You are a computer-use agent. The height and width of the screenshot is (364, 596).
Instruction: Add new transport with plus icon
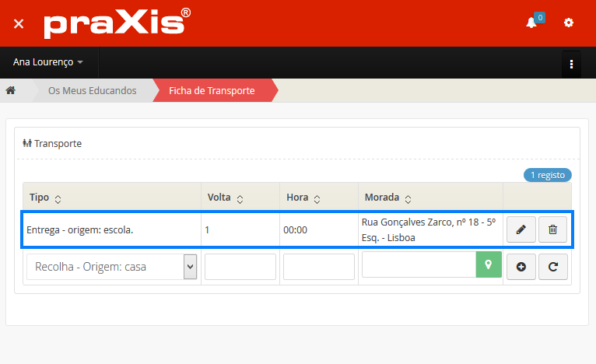point(521,267)
